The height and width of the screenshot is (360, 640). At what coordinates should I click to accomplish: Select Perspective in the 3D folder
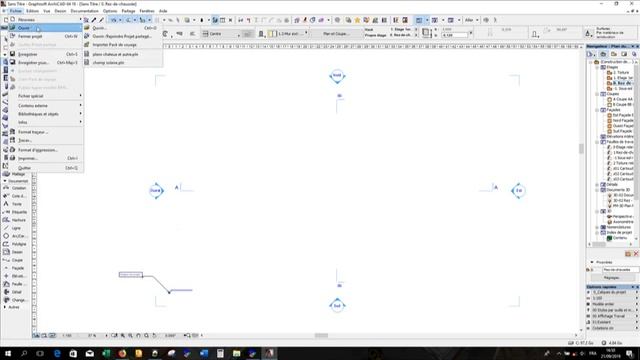click(621, 216)
